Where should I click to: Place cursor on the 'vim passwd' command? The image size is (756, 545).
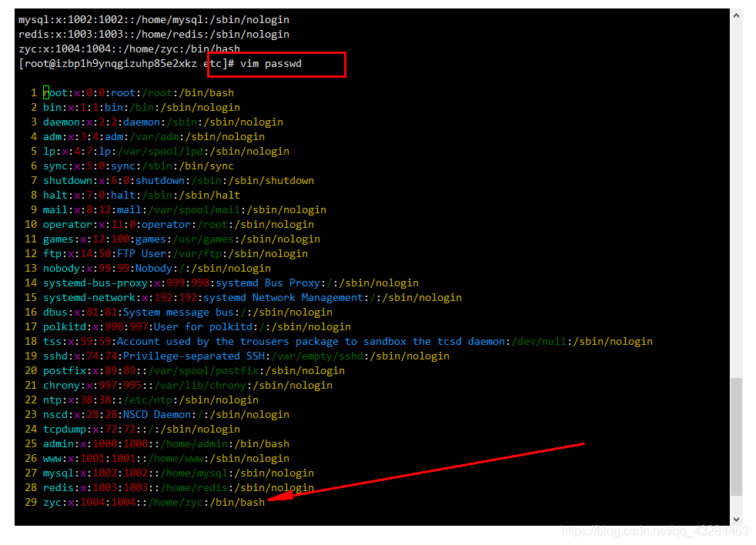(x=270, y=64)
